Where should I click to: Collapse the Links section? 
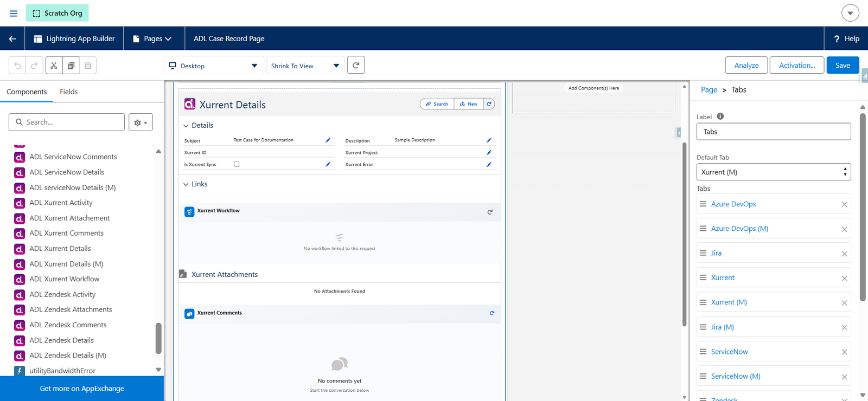pos(186,184)
